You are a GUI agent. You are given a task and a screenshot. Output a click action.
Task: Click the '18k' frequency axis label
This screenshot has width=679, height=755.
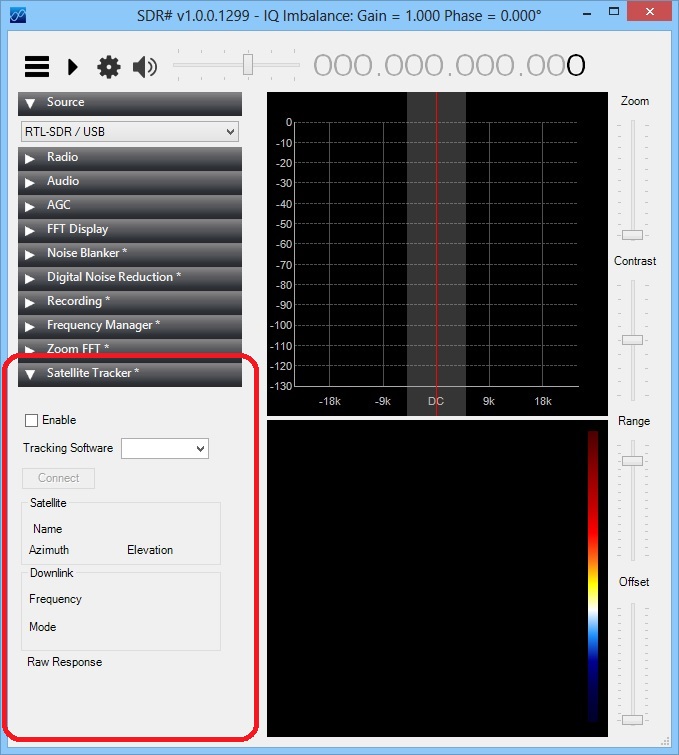(x=543, y=401)
